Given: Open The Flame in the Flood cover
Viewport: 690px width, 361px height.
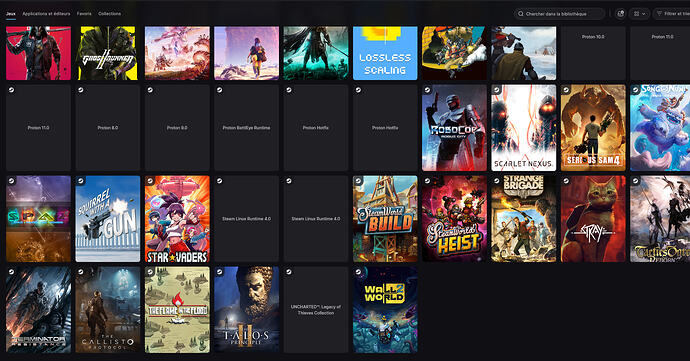Looking at the screenshot, I should click(x=177, y=309).
